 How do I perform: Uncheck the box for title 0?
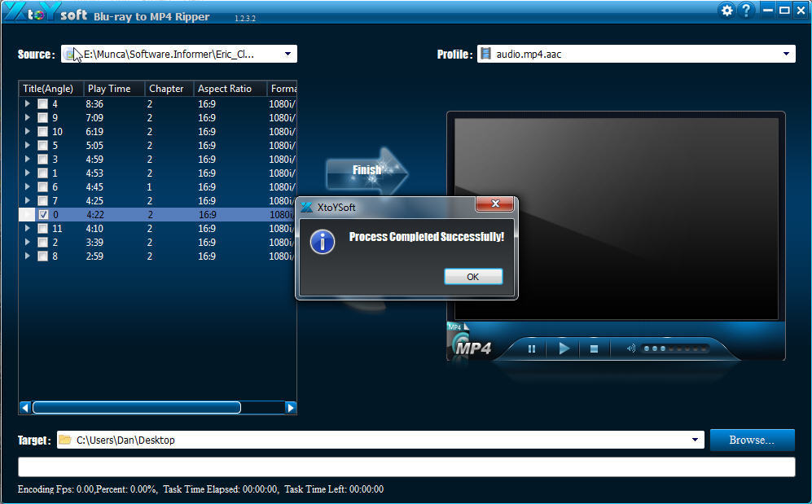click(43, 215)
